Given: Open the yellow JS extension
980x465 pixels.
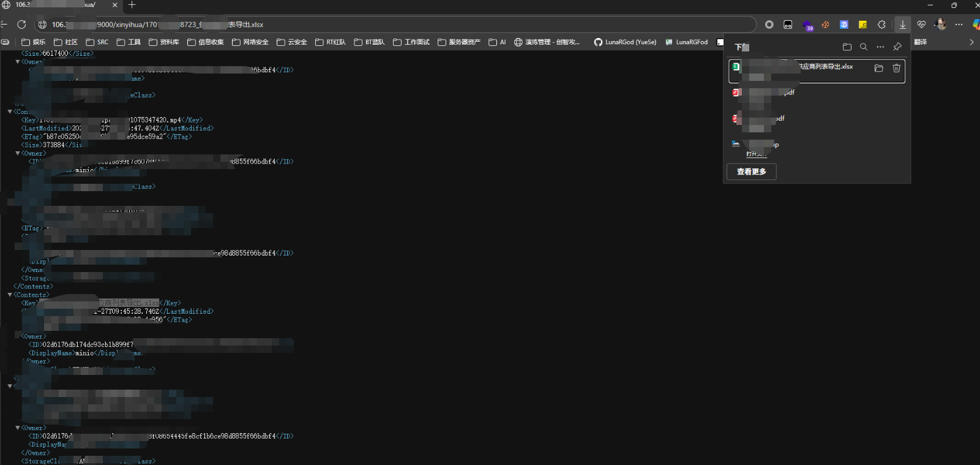Looking at the screenshot, I should pyautogui.click(x=862, y=25).
